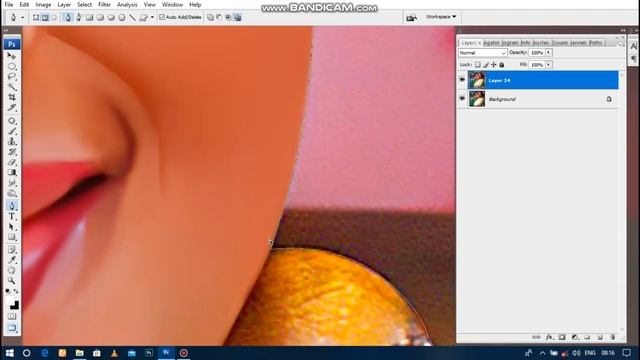
Task: Select the Gradient tool
Action: coord(12,172)
